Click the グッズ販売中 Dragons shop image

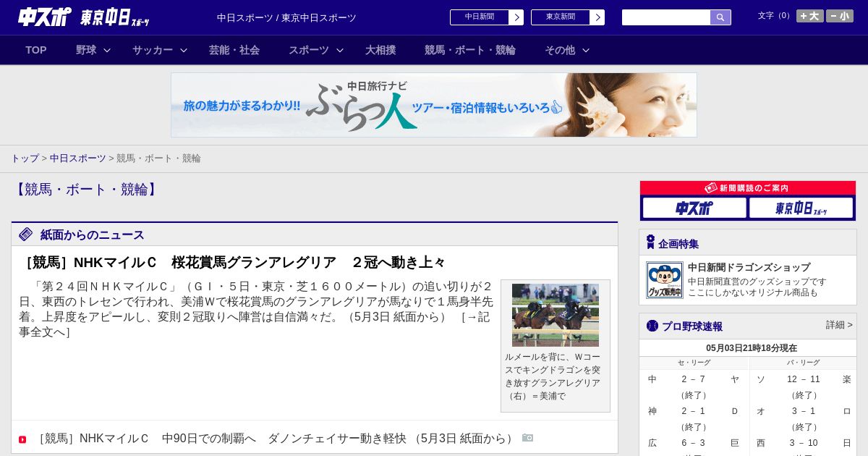(x=665, y=280)
